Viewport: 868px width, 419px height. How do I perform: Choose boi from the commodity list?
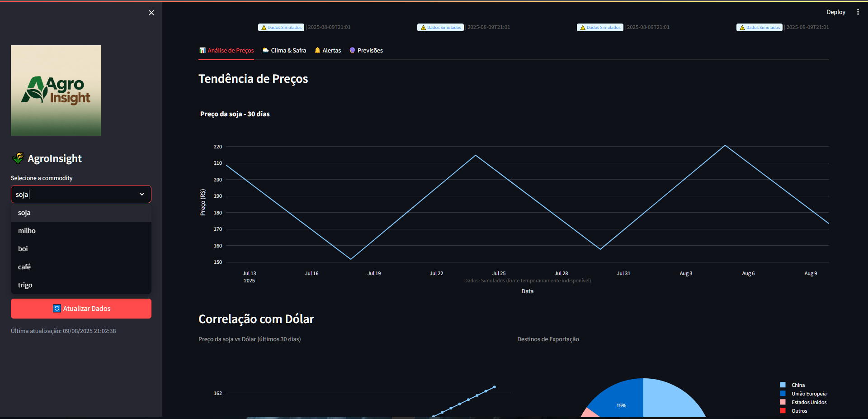click(81, 249)
